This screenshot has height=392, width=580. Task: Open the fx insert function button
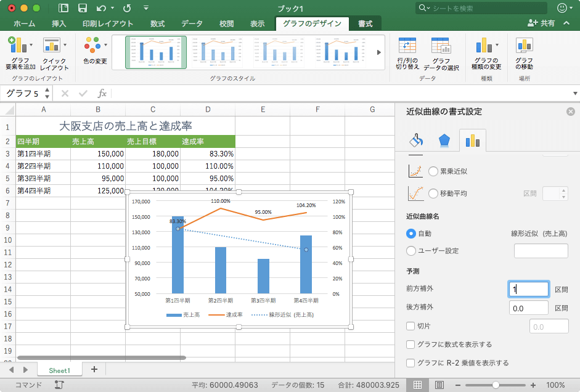(x=102, y=93)
